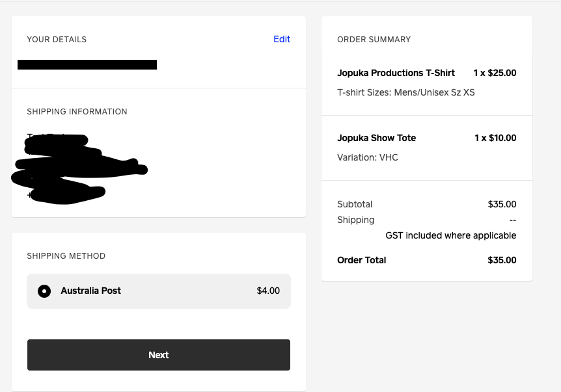Click the Order Summary heading

point(374,40)
